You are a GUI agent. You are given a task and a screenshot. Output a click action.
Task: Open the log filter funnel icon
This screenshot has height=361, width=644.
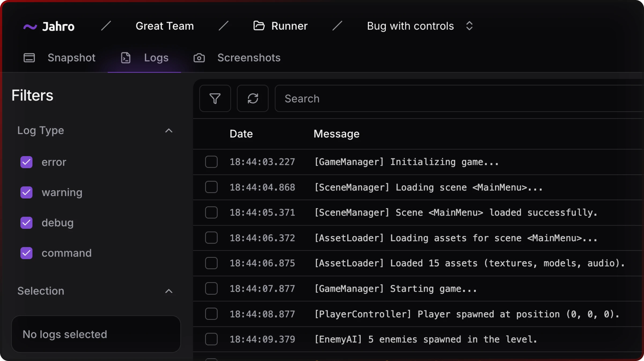tap(215, 98)
